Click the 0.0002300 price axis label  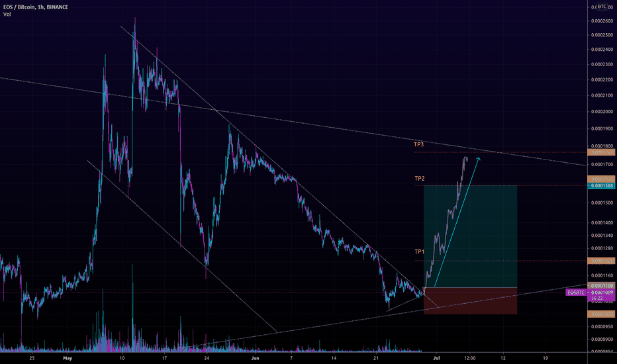tap(602, 64)
